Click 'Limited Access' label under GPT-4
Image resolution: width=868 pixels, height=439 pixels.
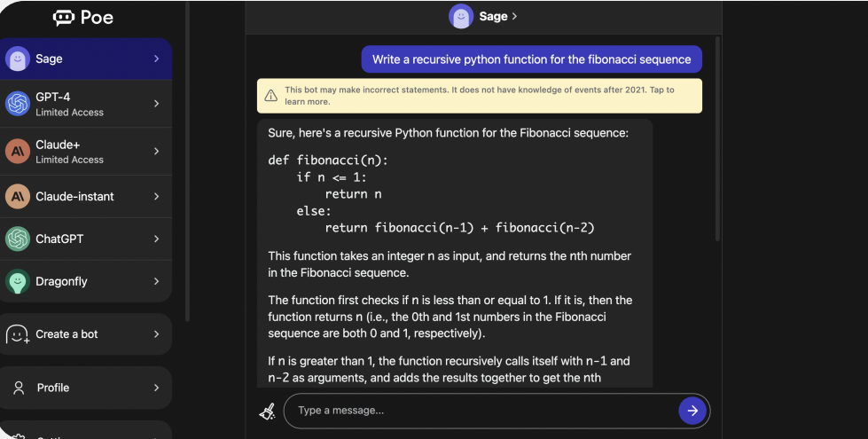(69, 113)
